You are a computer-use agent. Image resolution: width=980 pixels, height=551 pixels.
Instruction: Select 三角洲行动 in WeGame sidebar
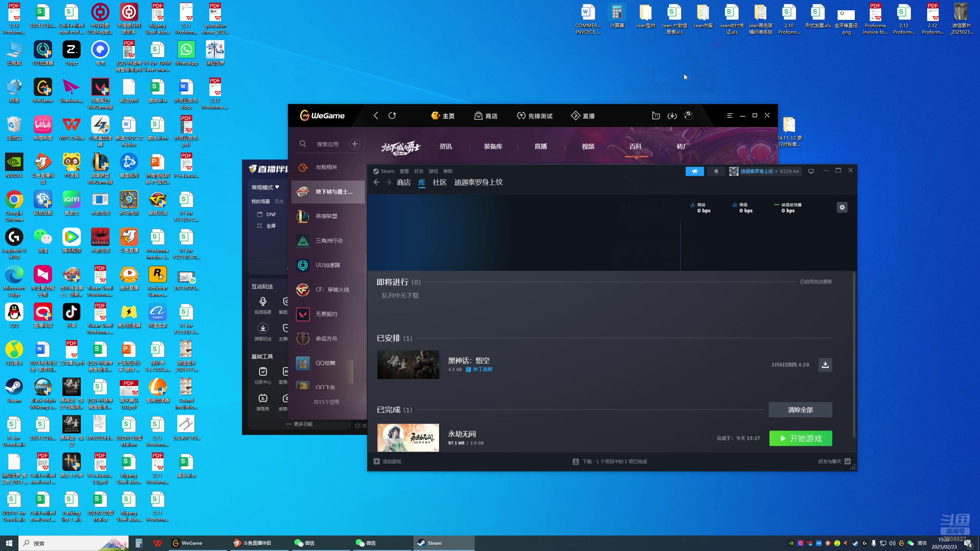point(328,241)
